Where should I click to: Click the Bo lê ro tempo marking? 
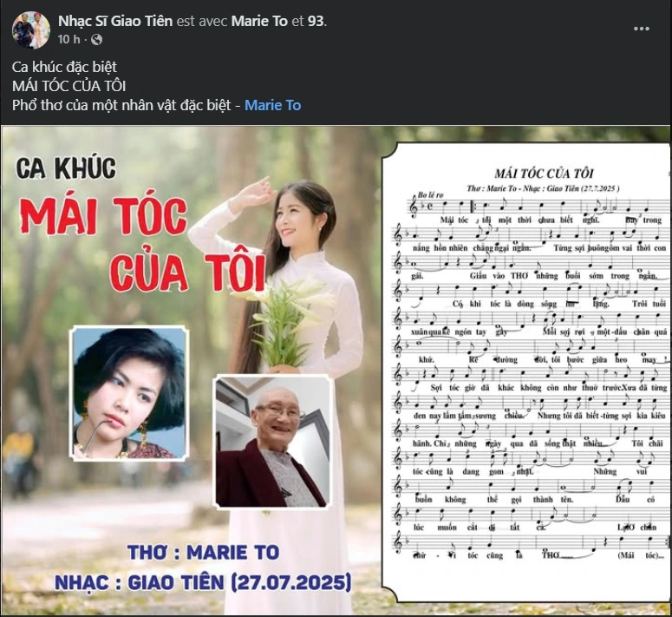[430, 194]
